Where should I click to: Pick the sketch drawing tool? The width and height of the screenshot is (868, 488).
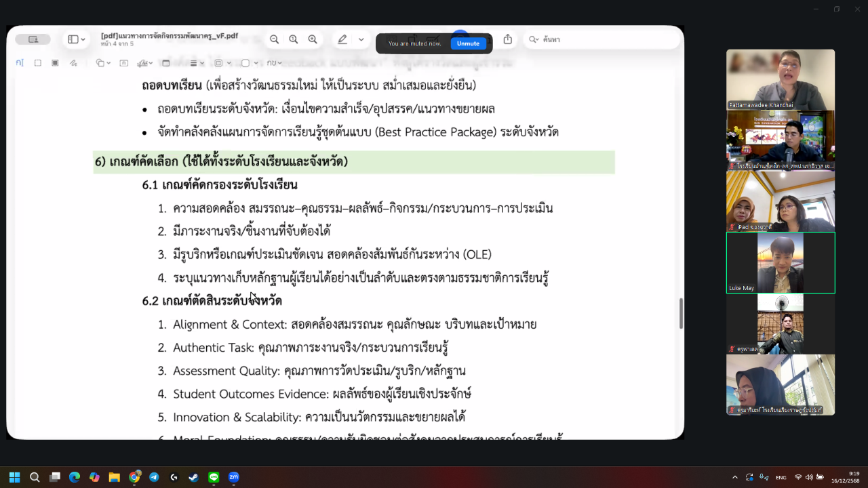pyautogui.click(x=73, y=63)
